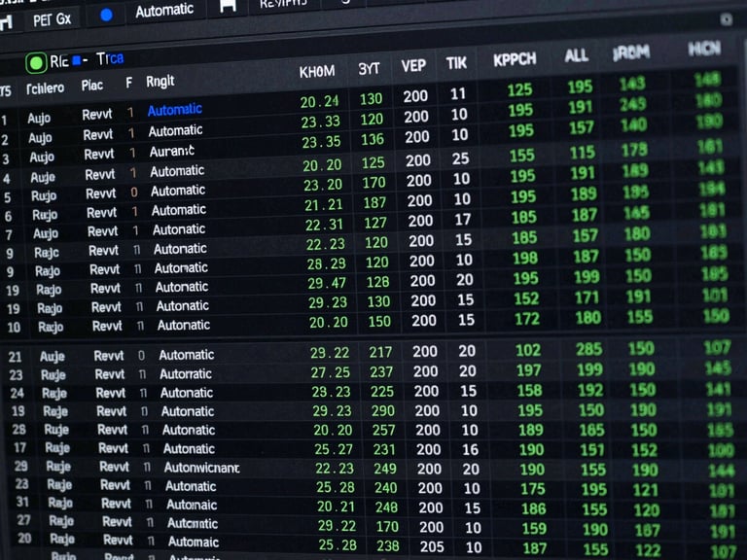
Task: Click the Rnglt column header
Action: [x=160, y=82]
